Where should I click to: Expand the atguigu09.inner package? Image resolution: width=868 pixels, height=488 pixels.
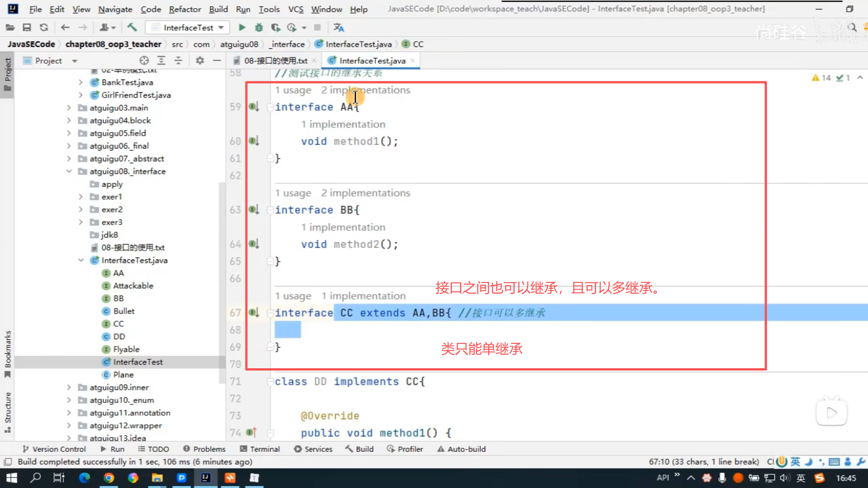pyautogui.click(x=69, y=387)
